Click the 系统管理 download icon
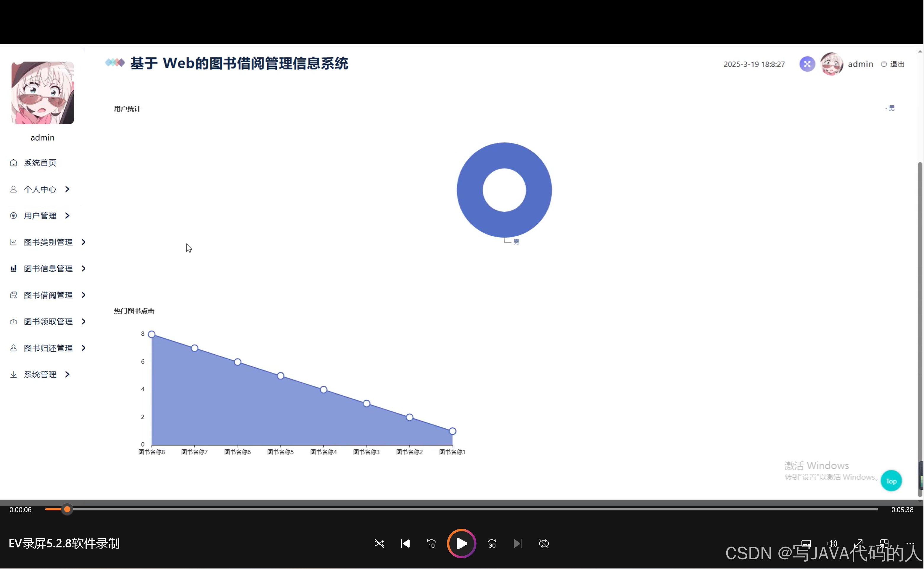This screenshot has width=924, height=569. coord(14,374)
